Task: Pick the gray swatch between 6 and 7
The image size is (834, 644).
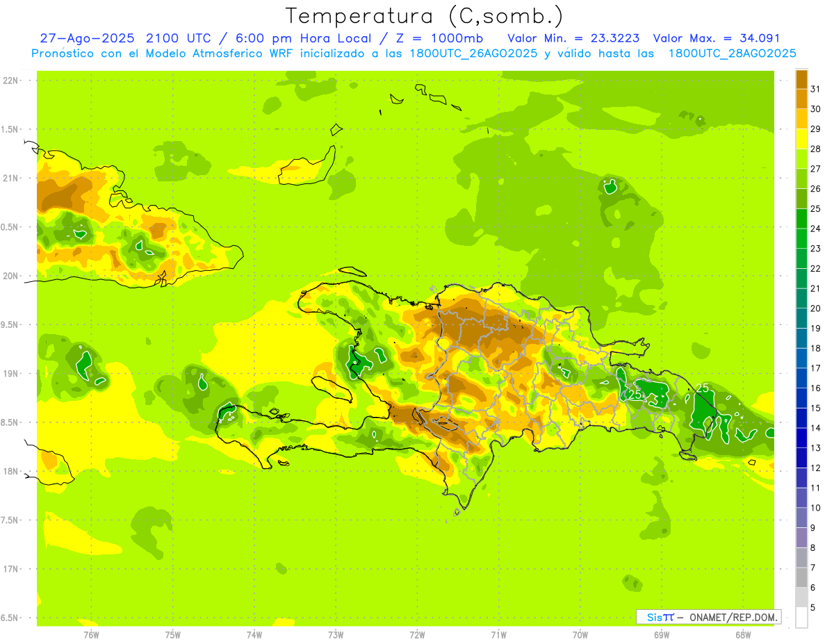Action: pyautogui.click(x=801, y=577)
